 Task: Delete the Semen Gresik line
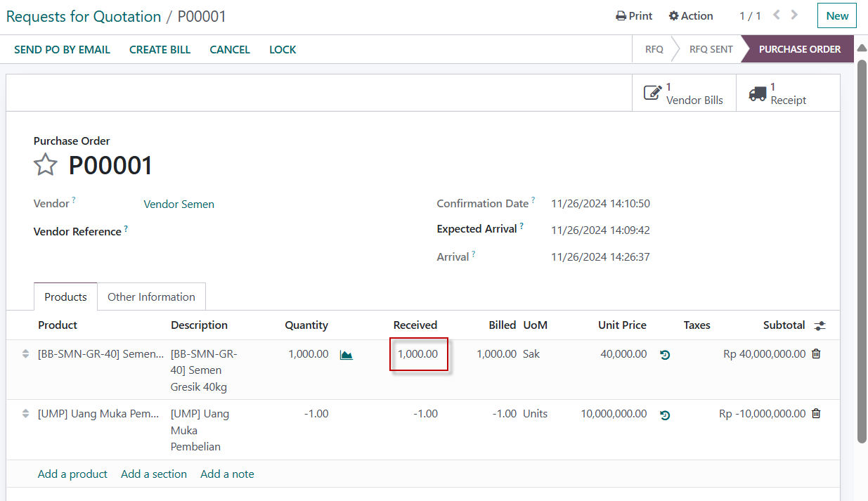(x=816, y=353)
